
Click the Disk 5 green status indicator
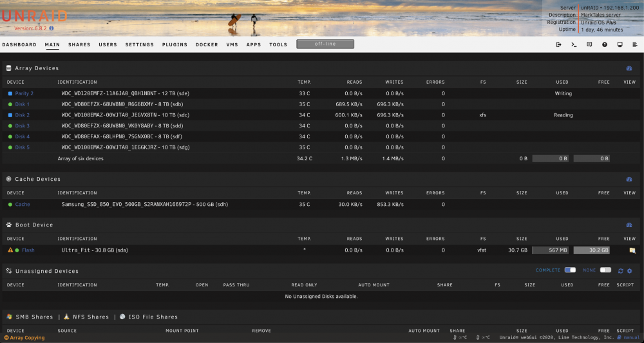coord(10,147)
